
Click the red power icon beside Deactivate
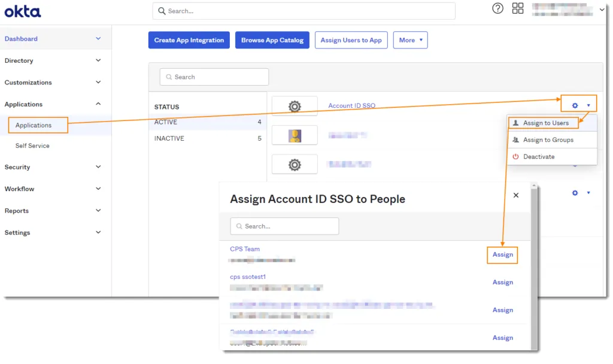pos(515,156)
